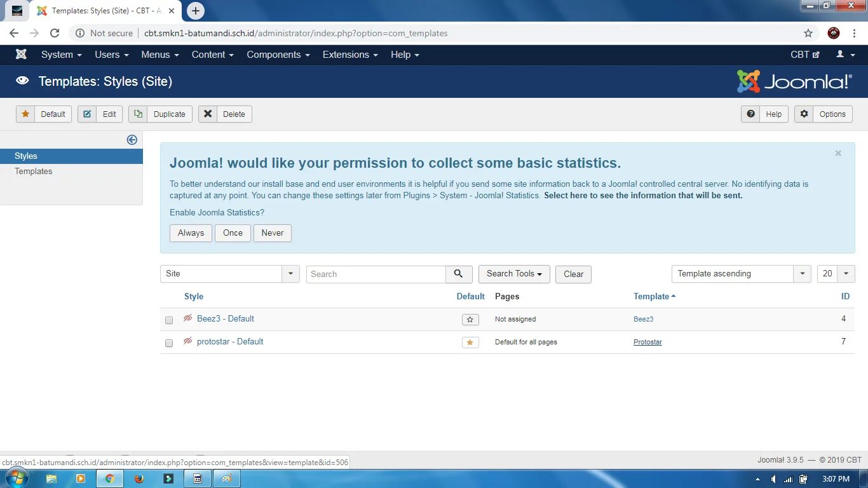Screen dimensions: 868x488
Task: Sort the list by Style column header
Action: click(x=194, y=296)
